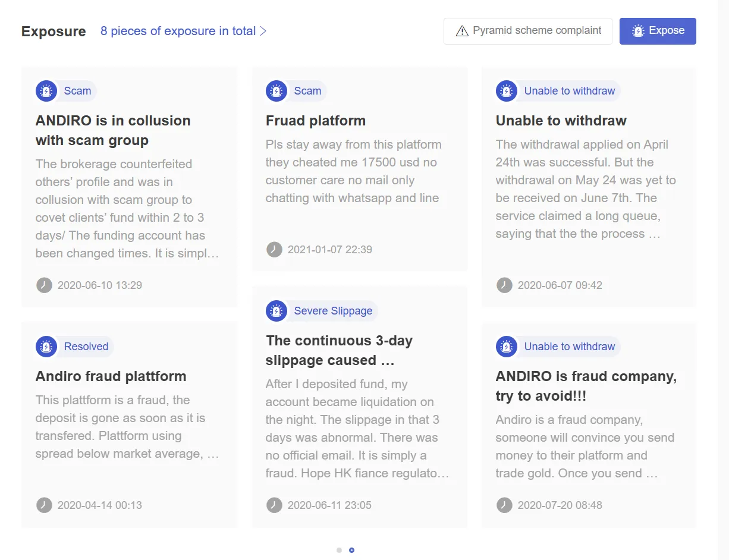Click the timestamp 2020-06-07 09:42
Image resolution: width=729 pixels, height=560 pixels.
(560, 285)
